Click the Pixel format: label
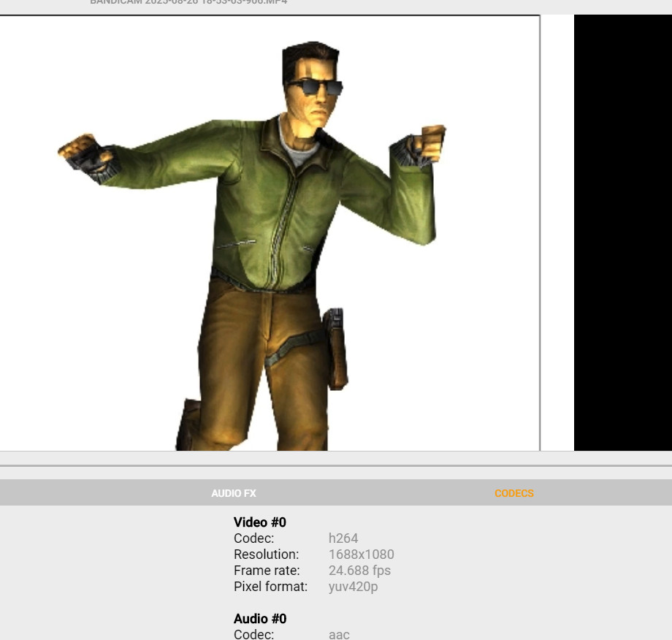Viewport: 672px width, 640px height. point(270,587)
